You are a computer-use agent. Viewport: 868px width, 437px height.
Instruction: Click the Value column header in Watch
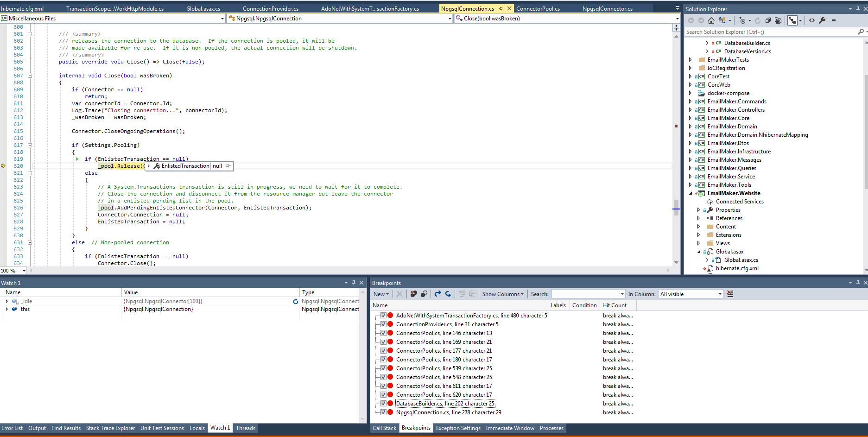(x=210, y=292)
